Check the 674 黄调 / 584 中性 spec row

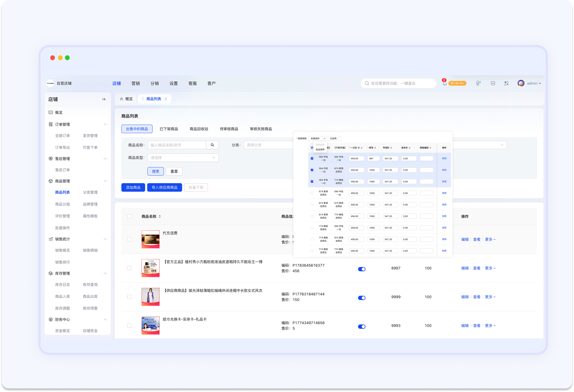(x=312, y=193)
